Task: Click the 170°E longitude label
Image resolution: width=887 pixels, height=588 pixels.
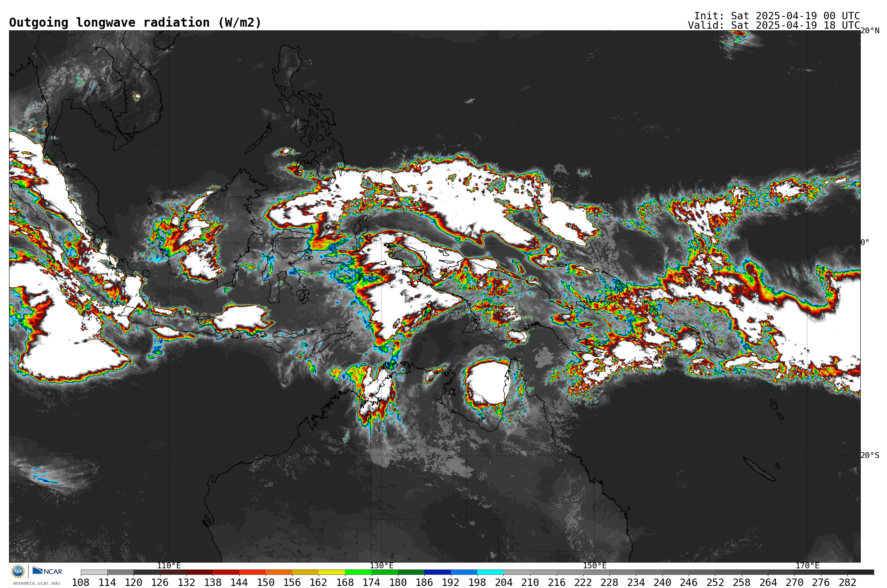Action: (x=807, y=566)
